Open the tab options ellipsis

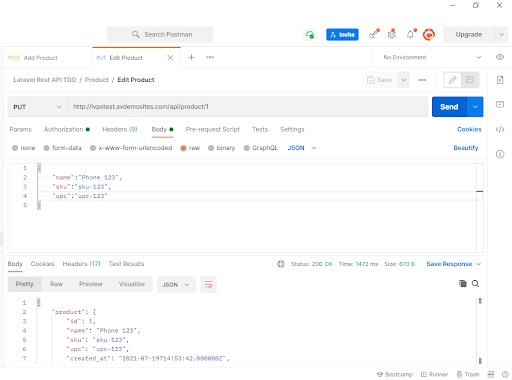coord(210,57)
